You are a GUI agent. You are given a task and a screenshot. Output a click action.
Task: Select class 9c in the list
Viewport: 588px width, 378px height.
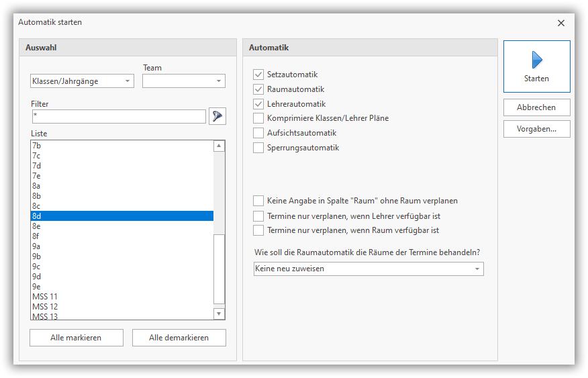click(122, 267)
